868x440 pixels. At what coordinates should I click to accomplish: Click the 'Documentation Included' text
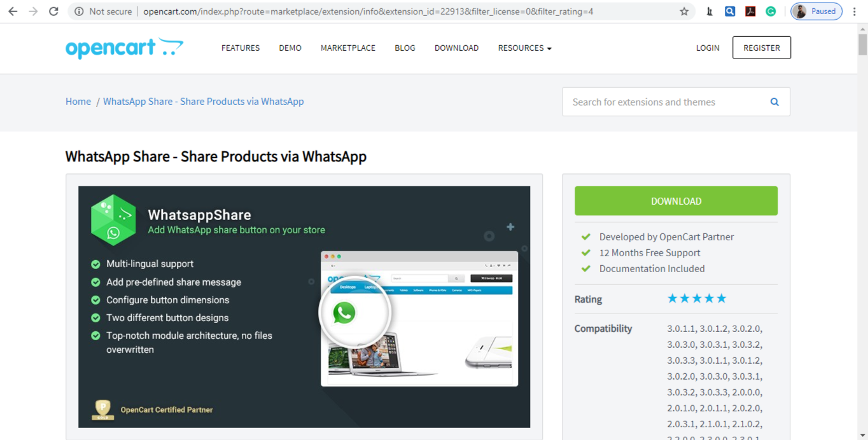pyautogui.click(x=652, y=268)
